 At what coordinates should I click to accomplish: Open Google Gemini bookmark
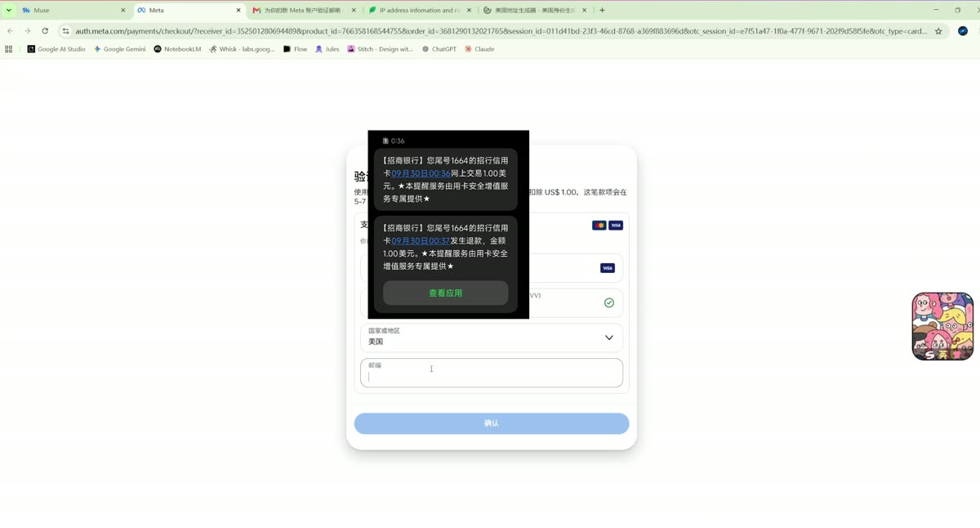[x=119, y=49]
